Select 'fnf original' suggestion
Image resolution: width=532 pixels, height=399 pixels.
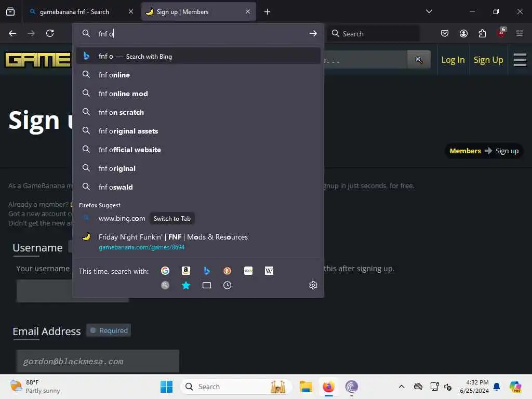coord(198,168)
